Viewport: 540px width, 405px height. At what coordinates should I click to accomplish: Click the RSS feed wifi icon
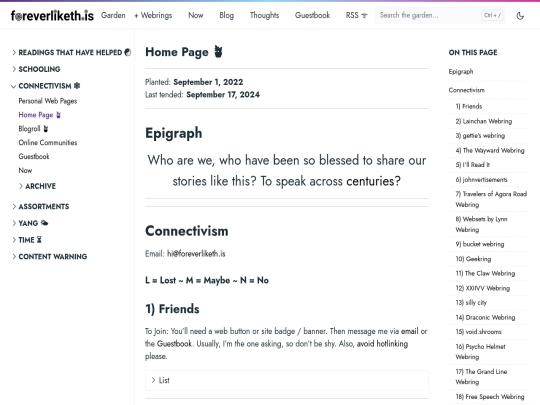pos(364,15)
